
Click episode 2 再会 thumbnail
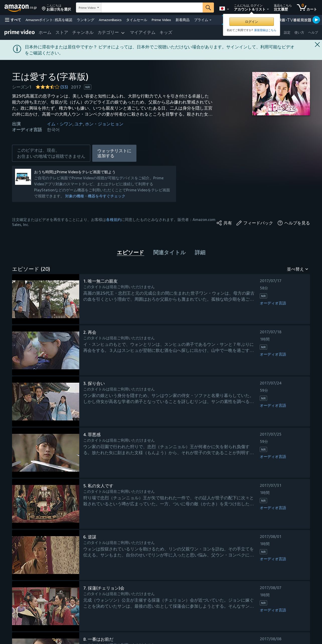(x=46, y=350)
